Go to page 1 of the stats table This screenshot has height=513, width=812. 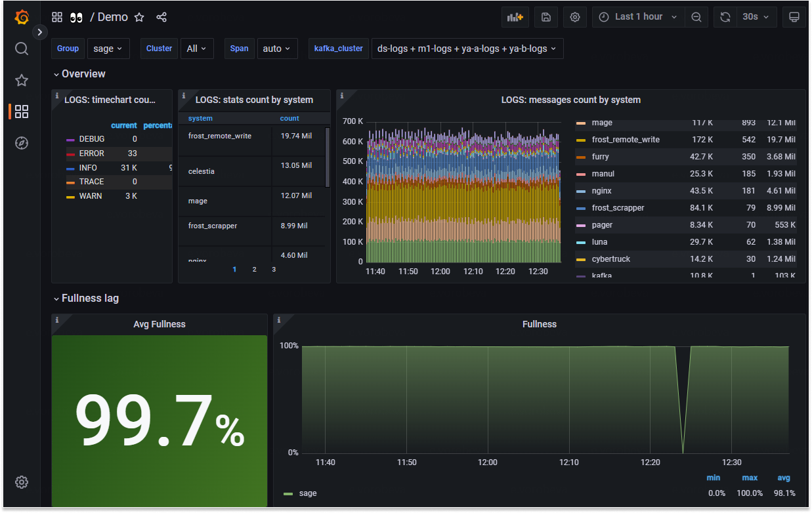click(234, 270)
